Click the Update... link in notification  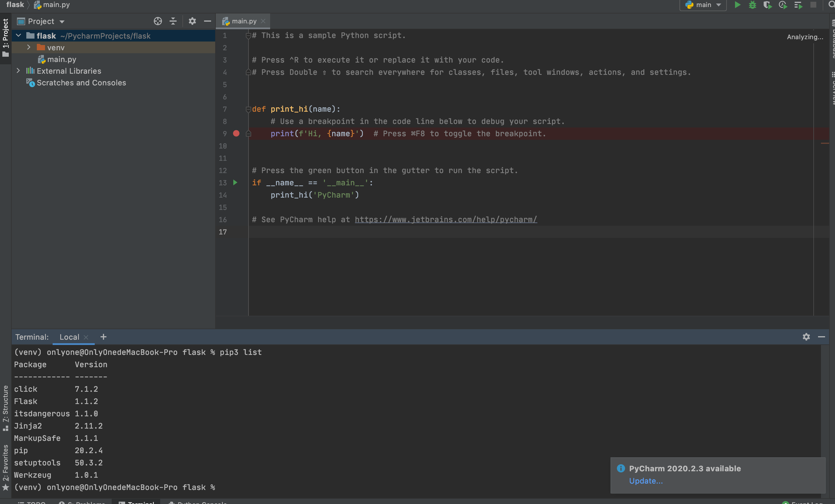click(x=646, y=481)
